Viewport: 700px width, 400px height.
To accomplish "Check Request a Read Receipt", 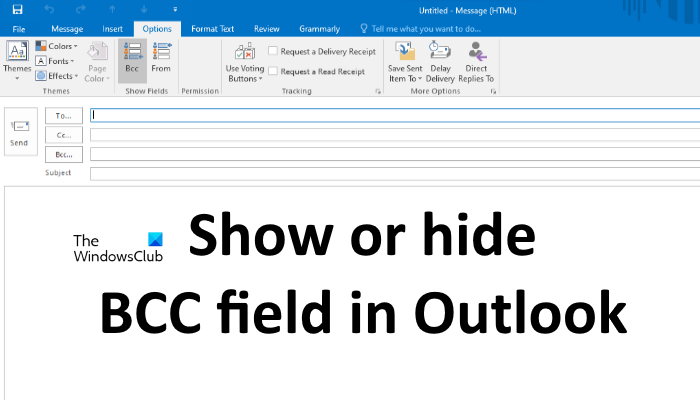I will 273,71.
